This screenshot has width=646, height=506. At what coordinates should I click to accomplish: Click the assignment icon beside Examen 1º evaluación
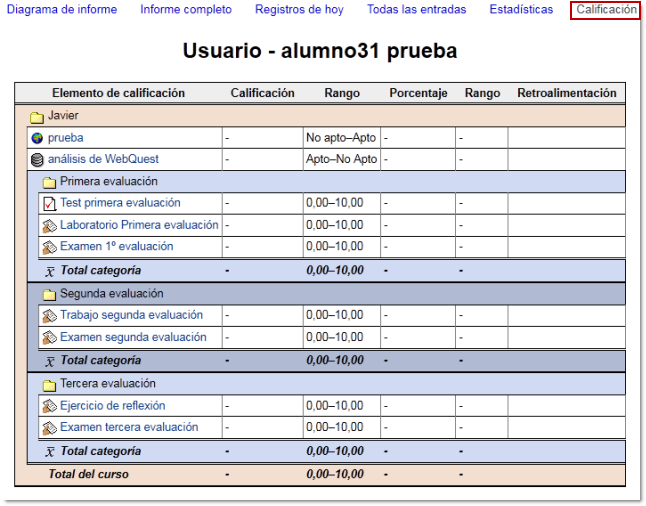[49, 247]
